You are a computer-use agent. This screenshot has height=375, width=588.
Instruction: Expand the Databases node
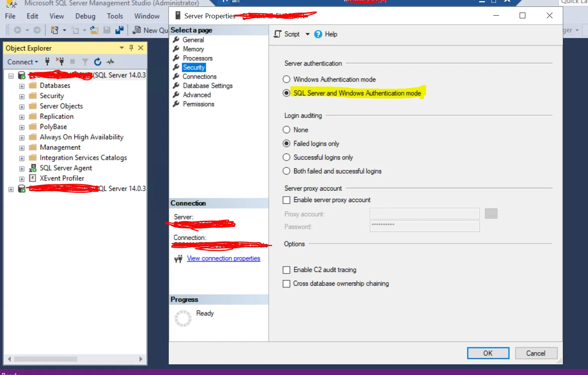(22, 86)
